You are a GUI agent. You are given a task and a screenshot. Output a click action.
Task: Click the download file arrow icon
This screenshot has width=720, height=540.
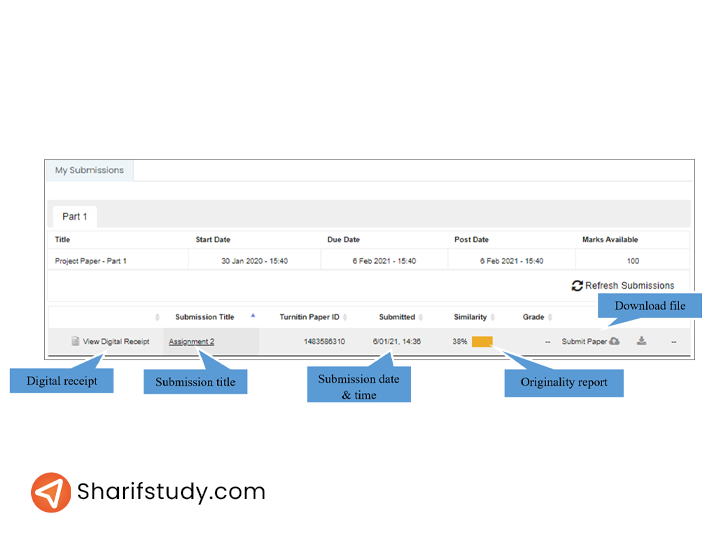(642, 341)
